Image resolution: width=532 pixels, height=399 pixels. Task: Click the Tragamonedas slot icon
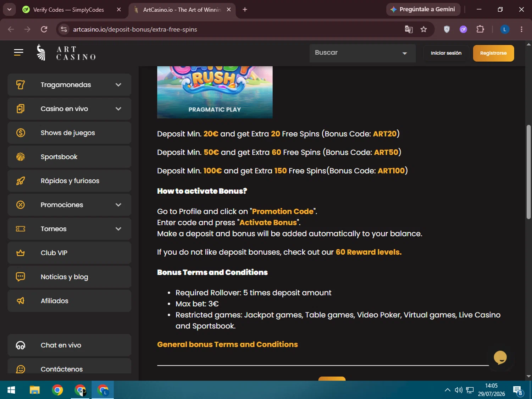click(21, 85)
